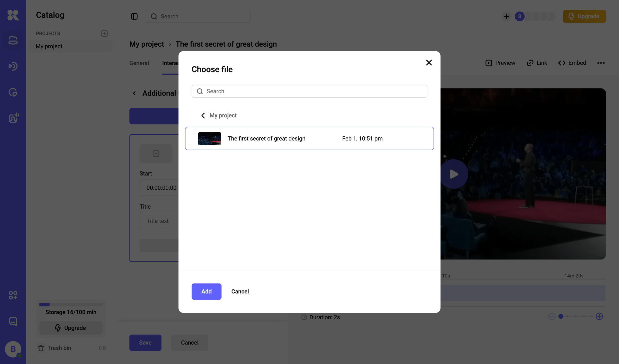Open the user profile avatar B in the sidebar
The image size is (619, 364).
(13, 349)
